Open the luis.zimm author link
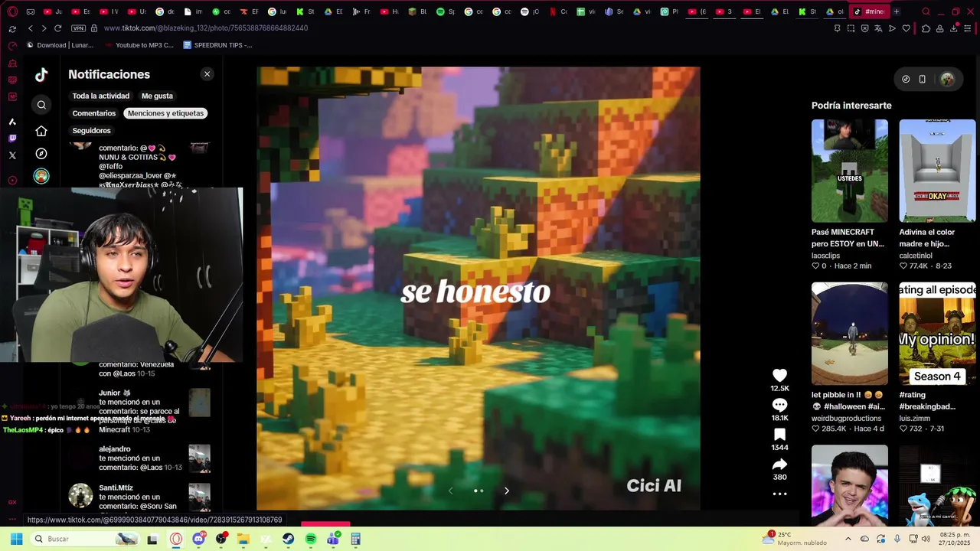Image resolution: width=980 pixels, height=551 pixels. pyautogui.click(x=914, y=419)
